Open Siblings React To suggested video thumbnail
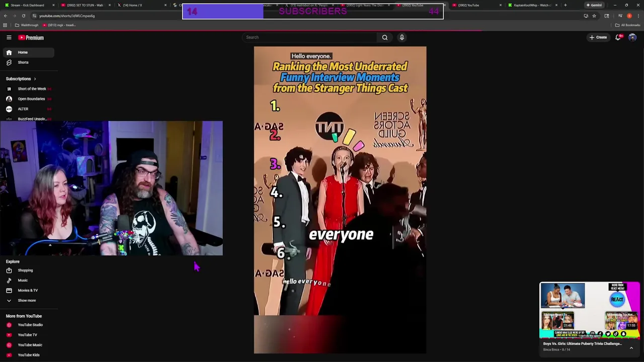The height and width of the screenshot is (362, 644). [558, 320]
